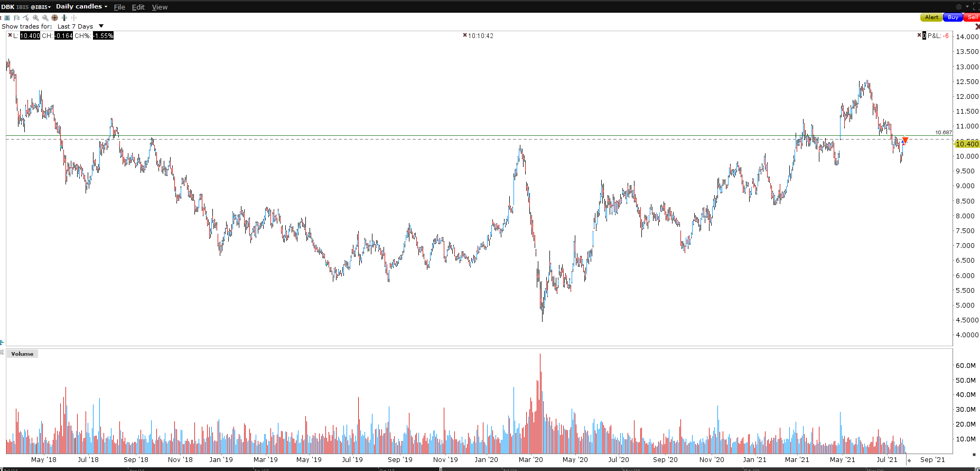Click the red Sell button

[x=972, y=17]
